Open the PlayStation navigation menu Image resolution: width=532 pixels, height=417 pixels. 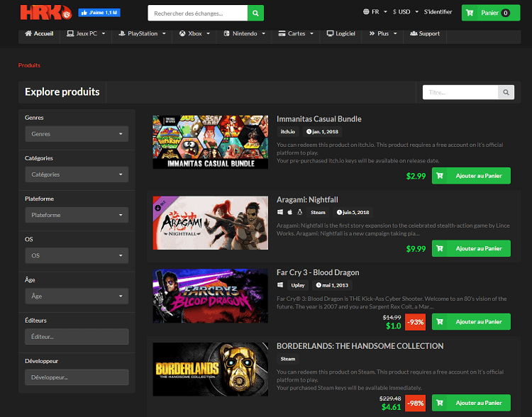click(x=142, y=33)
